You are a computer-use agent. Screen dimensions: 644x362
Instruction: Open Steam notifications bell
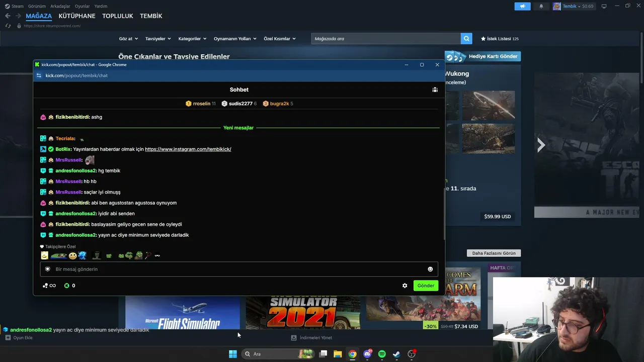click(x=541, y=6)
